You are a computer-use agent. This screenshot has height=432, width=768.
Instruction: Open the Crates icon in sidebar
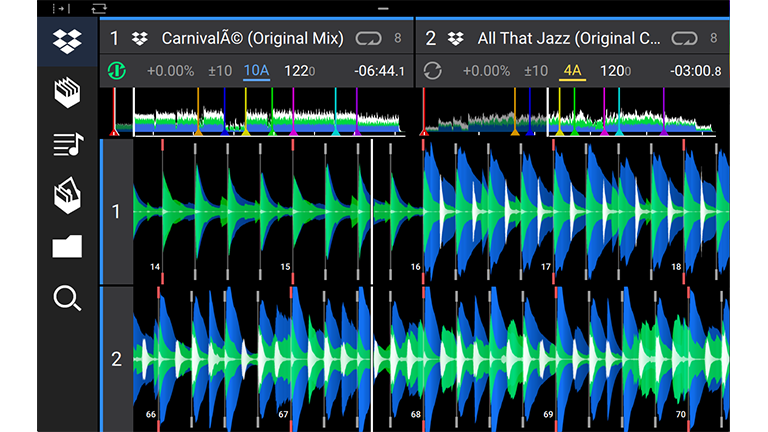(x=67, y=93)
